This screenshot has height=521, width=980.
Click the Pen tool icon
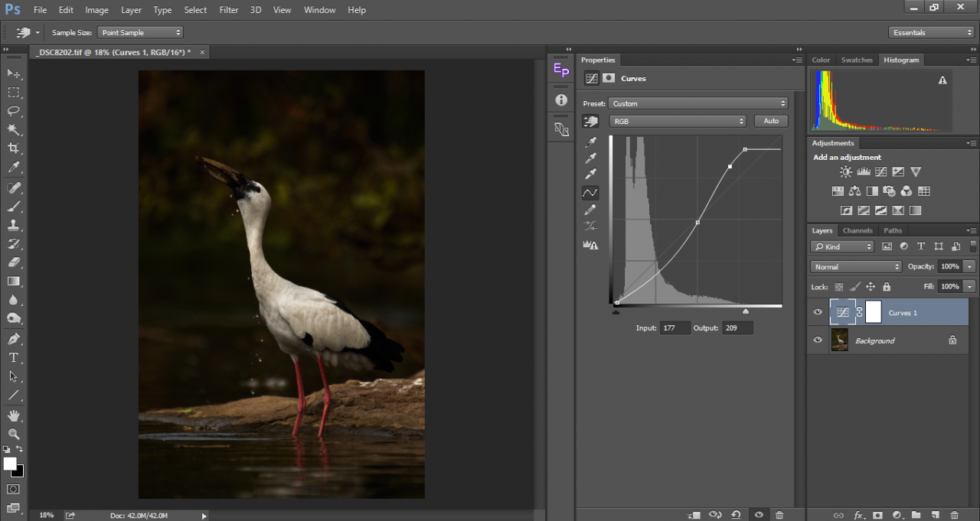click(x=14, y=339)
